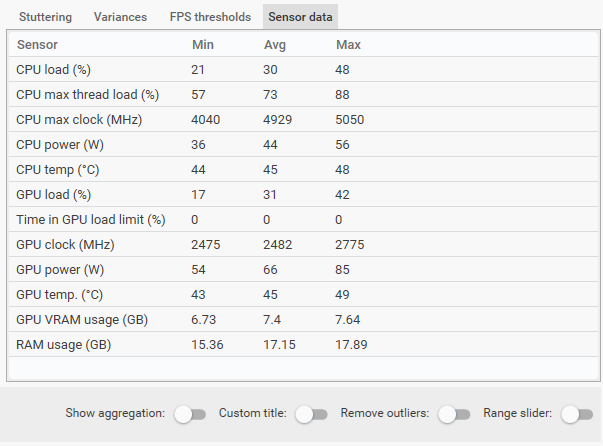This screenshot has height=446, width=603.
Task: Click the Min column header
Action: tap(203, 45)
